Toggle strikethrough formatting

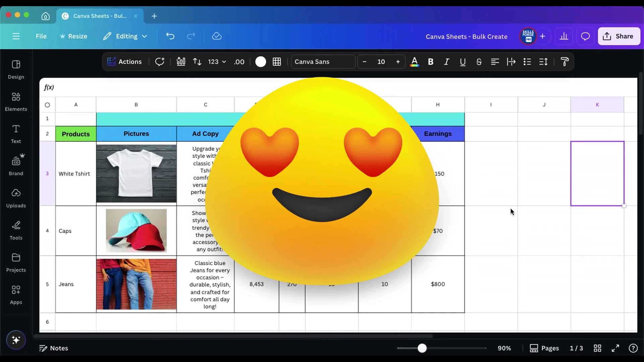pyautogui.click(x=479, y=62)
